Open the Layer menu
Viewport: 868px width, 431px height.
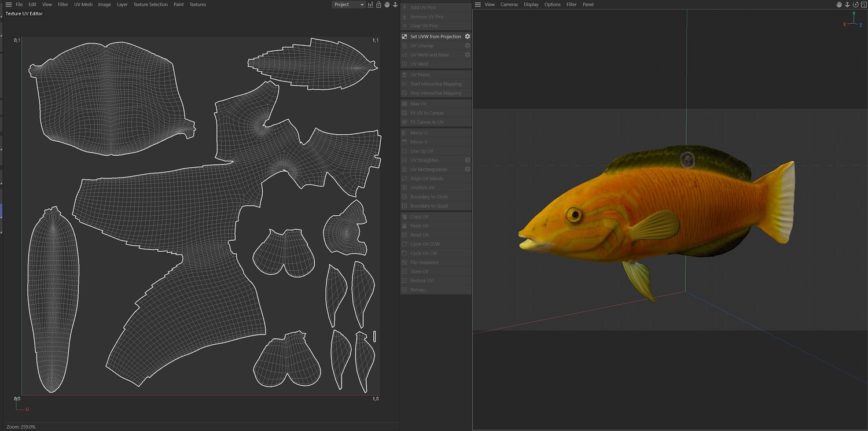coord(122,5)
